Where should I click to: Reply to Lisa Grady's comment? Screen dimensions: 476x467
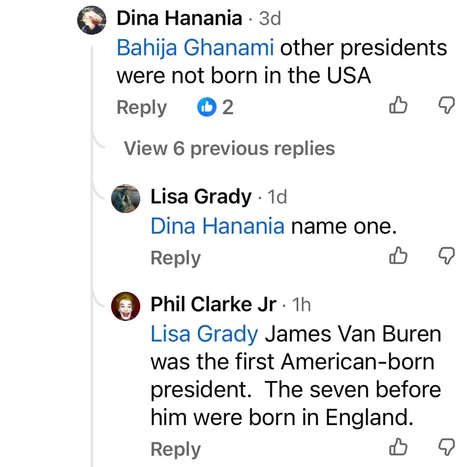tap(175, 258)
